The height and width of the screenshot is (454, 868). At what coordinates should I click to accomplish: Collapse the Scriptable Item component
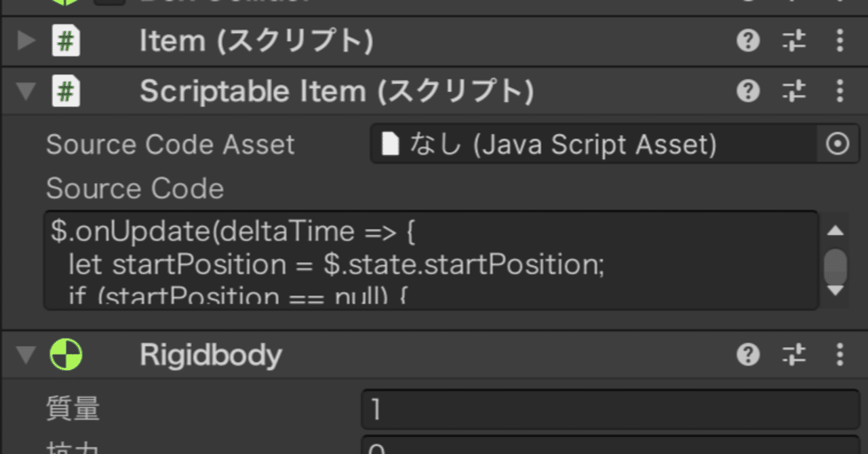(26, 91)
